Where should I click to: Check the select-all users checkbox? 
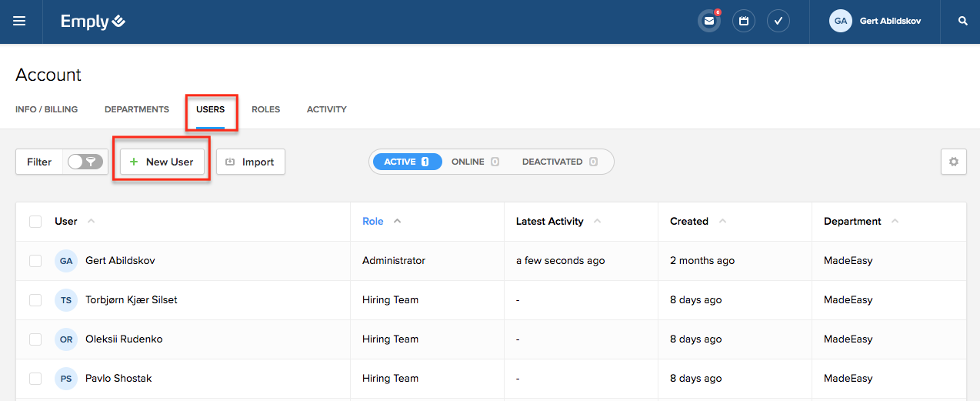pyautogui.click(x=35, y=222)
